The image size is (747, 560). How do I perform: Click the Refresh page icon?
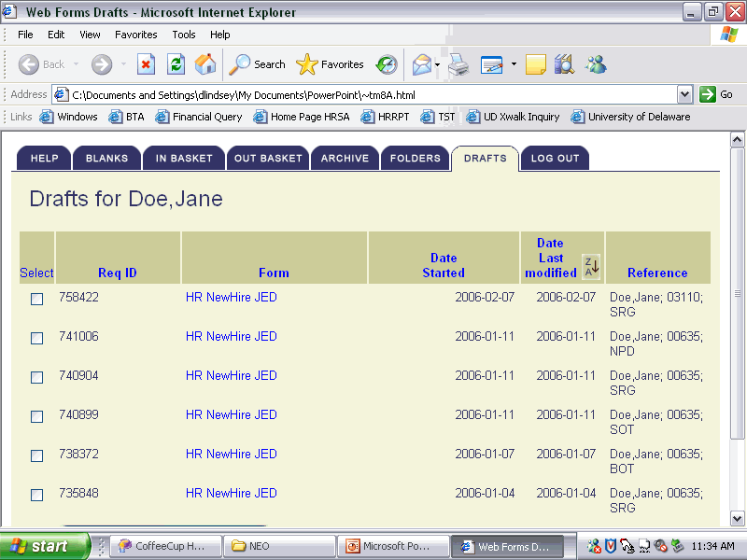[176, 64]
